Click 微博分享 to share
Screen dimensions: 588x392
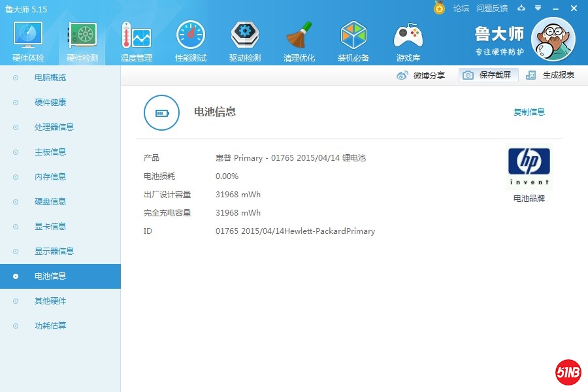point(421,75)
